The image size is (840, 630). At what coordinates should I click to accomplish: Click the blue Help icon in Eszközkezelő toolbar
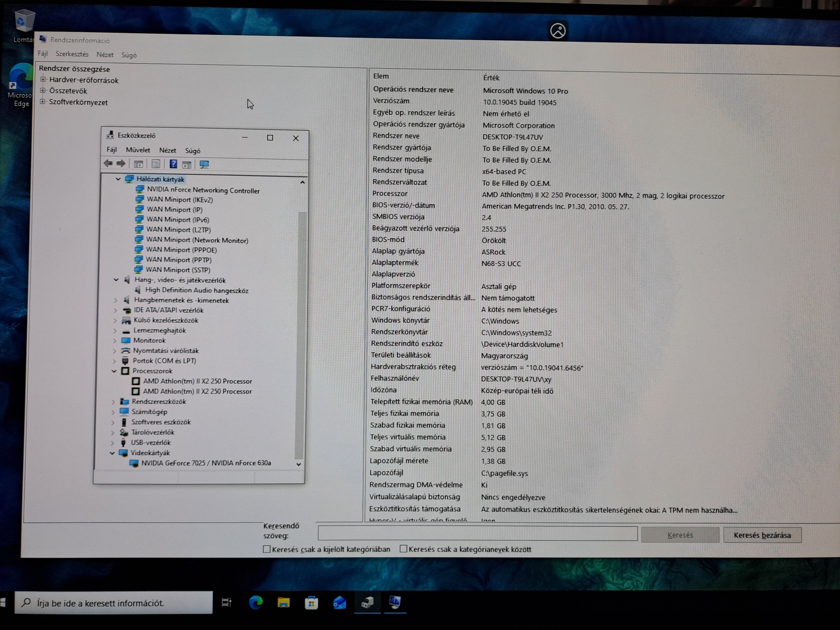click(173, 164)
